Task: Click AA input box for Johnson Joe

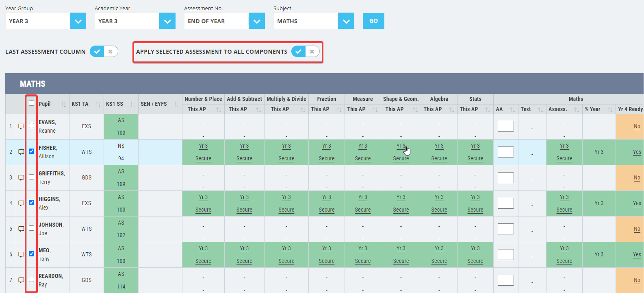Action: 506,229
